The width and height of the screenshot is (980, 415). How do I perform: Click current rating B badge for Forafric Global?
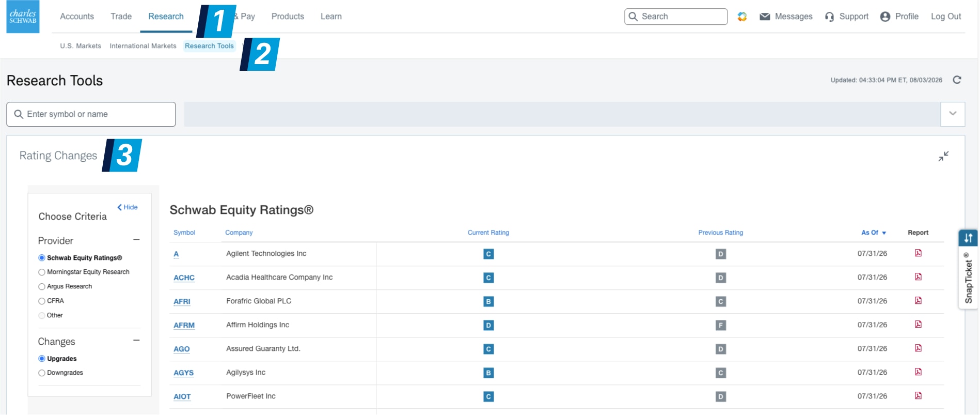coord(488,301)
